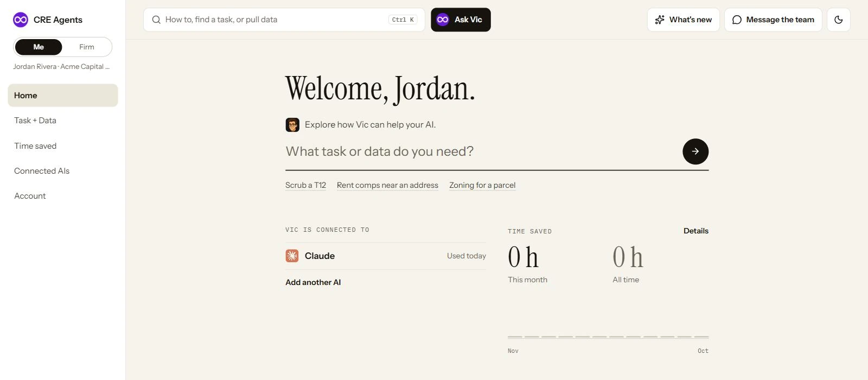Click the 'Nov' chart axis label
Image resolution: width=868 pixels, height=380 pixels.
tap(513, 351)
